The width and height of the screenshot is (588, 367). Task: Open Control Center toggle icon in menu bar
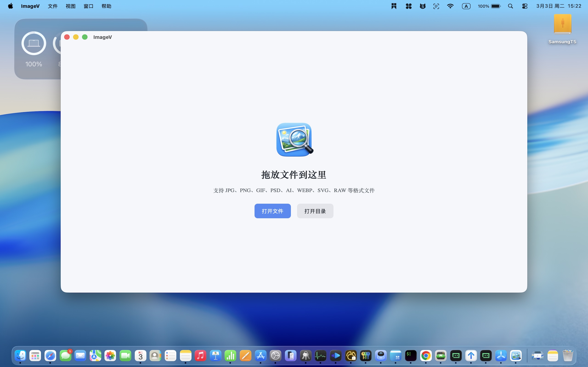point(525,6)
